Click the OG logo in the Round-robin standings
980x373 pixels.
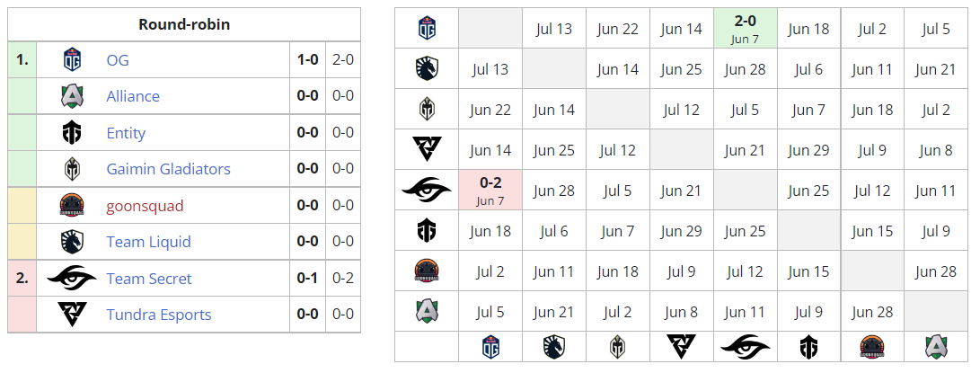tap(72, 60)
